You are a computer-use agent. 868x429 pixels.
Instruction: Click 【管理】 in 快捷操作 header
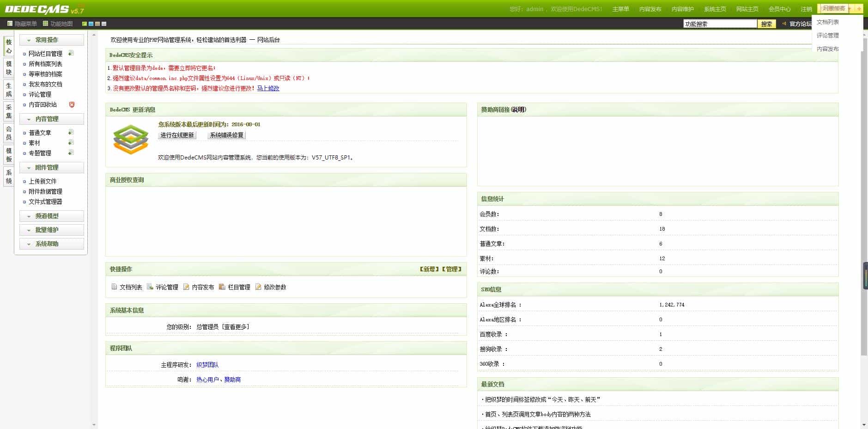451,269
